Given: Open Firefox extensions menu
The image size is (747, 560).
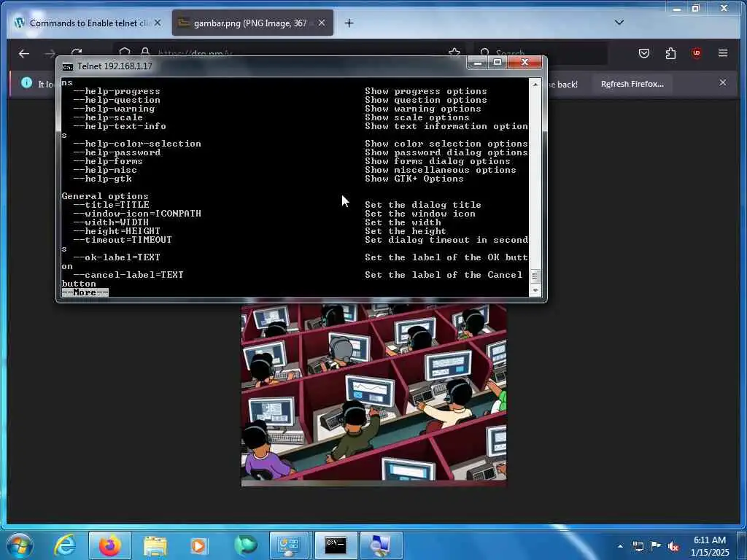Looking at the screenshot, I should tap(671, 53).
